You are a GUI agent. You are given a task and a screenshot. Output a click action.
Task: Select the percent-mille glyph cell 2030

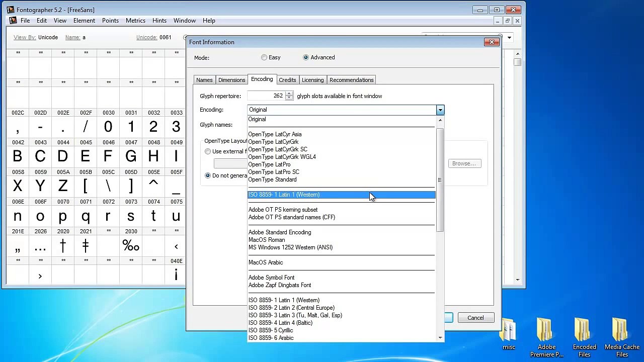click(131, 246)
